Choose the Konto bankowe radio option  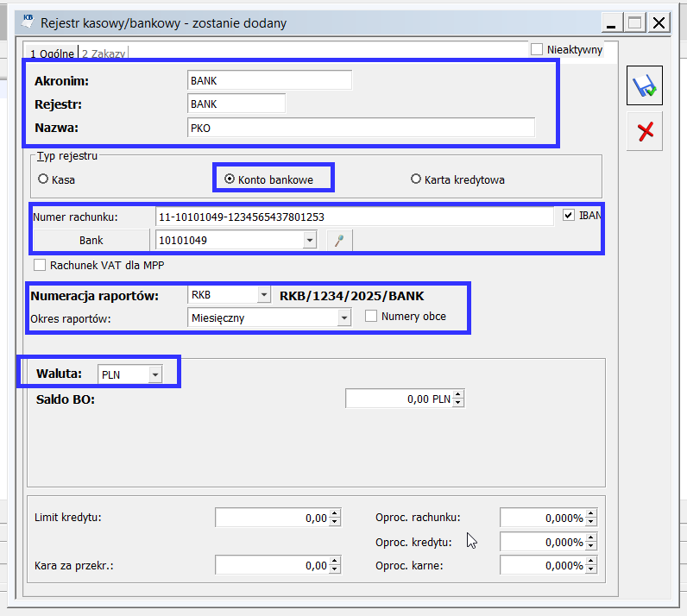tap(230, 179)
